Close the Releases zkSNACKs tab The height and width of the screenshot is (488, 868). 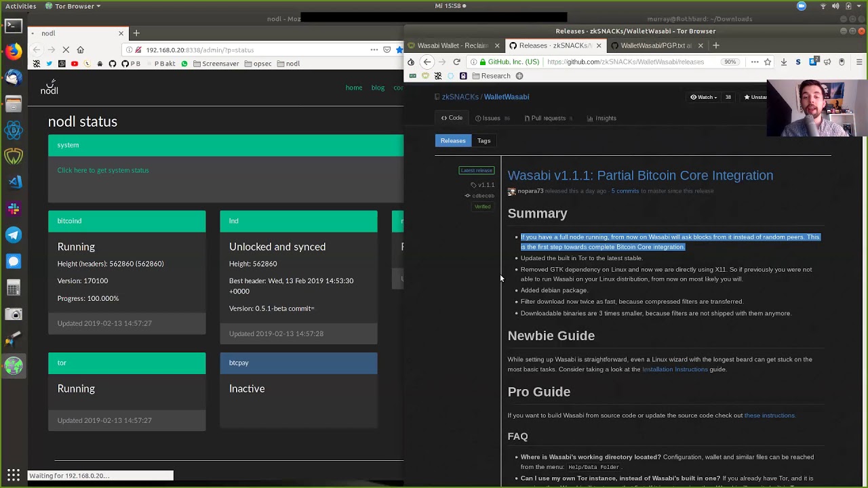[599, 45]
